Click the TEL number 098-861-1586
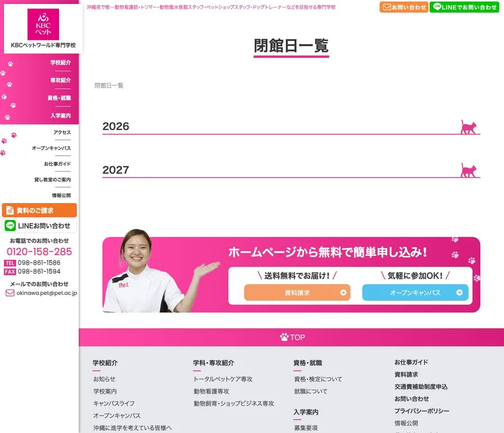The image size is (504, 433). [x=39, y=263]
